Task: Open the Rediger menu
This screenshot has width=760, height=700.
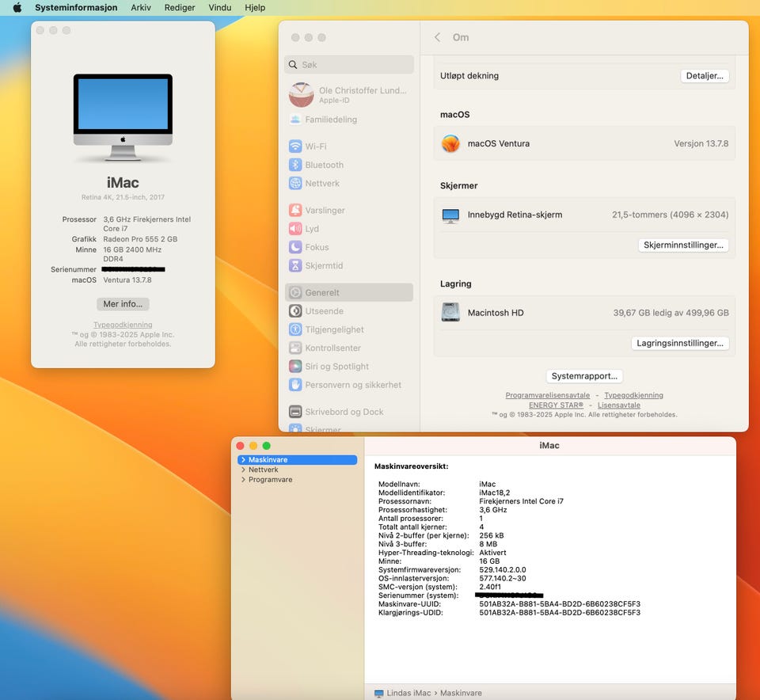Action: click(x=180, y=7)
